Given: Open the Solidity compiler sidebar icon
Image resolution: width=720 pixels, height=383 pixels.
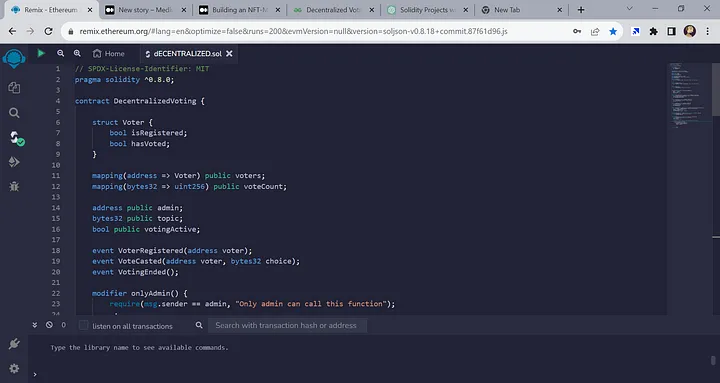Looking at the screenshot, I should [16, 138].
